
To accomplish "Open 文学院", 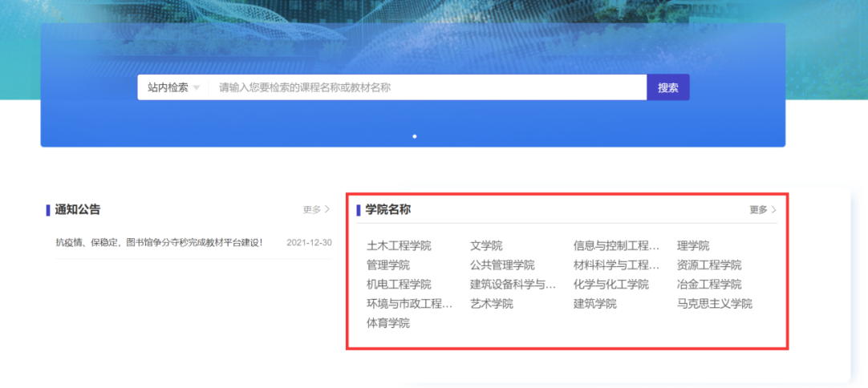I will (486, 246).
